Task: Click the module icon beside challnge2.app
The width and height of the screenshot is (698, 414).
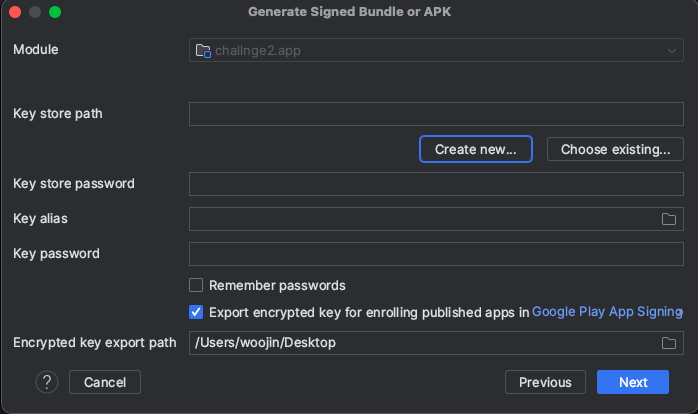Action: pyautogui.click(x=203, y=51)
